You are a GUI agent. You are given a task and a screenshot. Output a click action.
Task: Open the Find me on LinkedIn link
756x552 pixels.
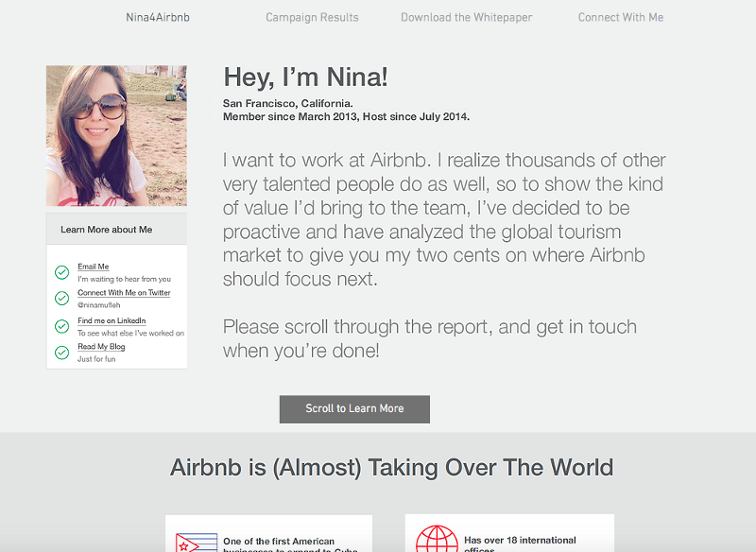pos(112,320)
